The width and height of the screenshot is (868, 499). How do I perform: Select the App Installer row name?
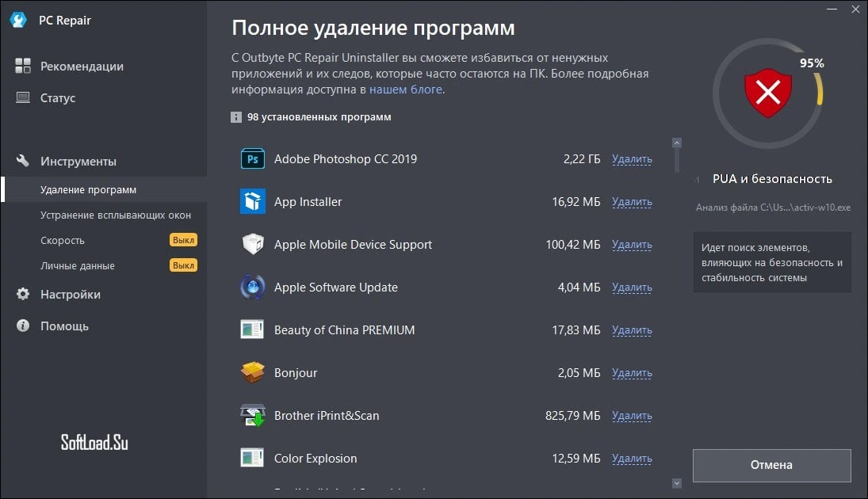tap(308, 201)
